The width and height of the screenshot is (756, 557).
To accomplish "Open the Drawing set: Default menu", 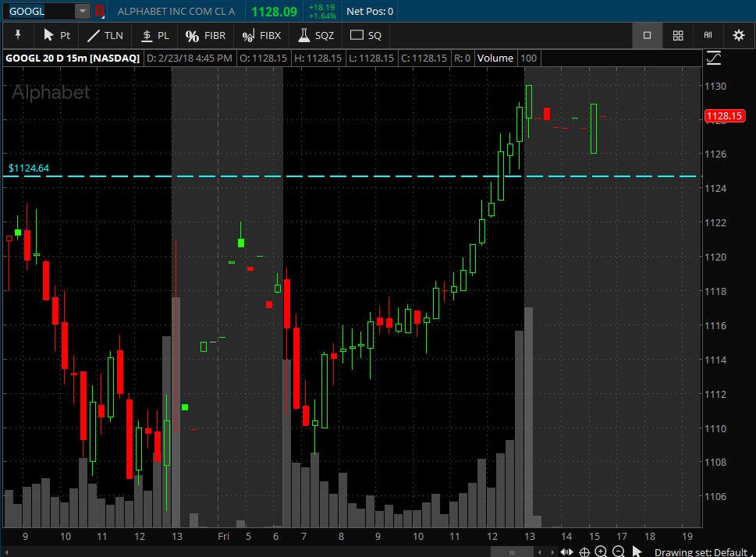I will tap(703, 552).
